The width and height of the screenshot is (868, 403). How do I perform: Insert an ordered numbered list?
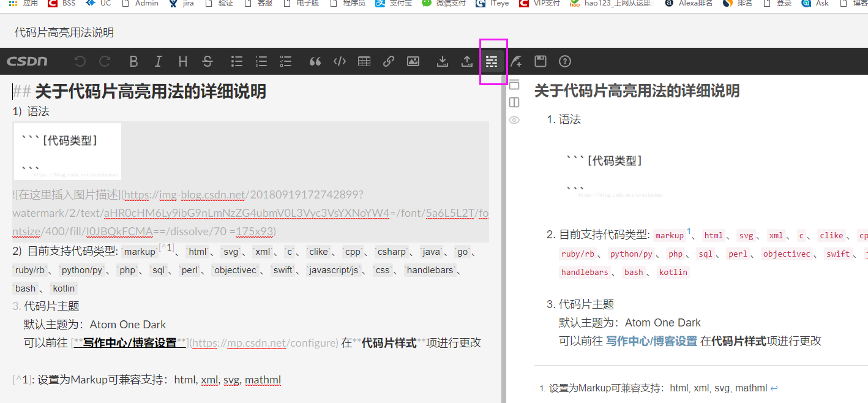(261, 61)
